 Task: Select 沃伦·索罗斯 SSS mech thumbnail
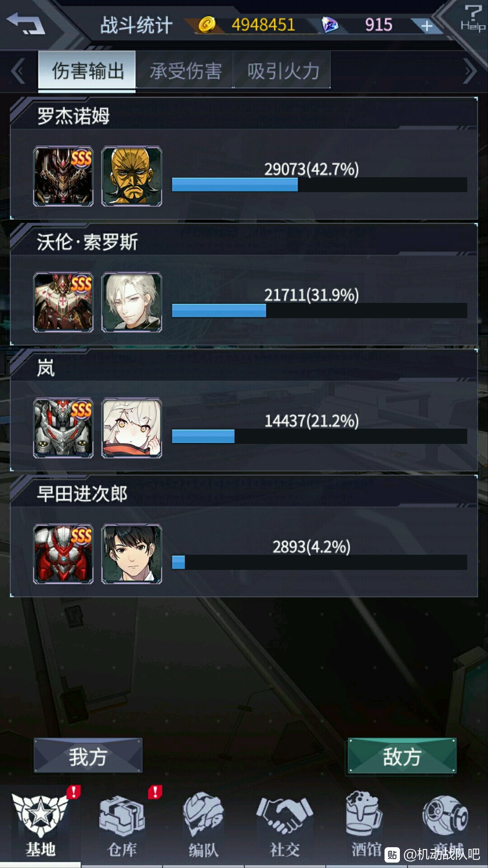[63, 302]
